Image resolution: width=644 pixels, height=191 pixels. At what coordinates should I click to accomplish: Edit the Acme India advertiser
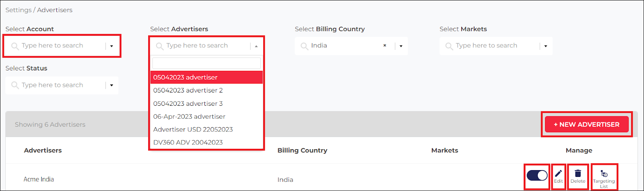pos(558,176)
